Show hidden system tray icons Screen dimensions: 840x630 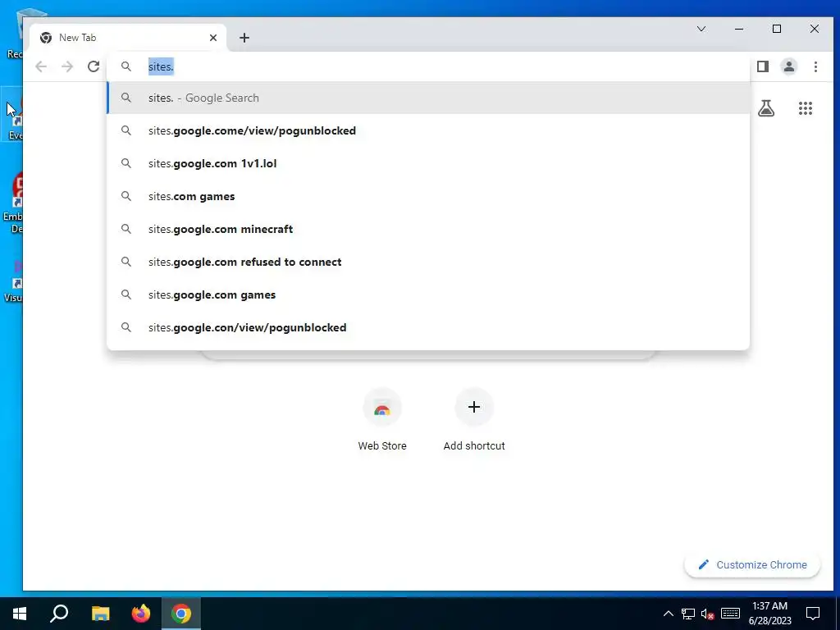click(668, 614)
